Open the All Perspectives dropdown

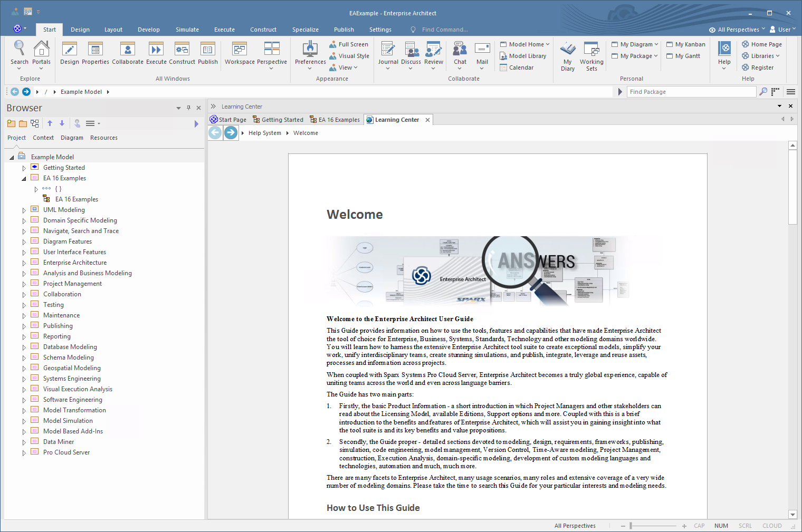tap(737, 30)
